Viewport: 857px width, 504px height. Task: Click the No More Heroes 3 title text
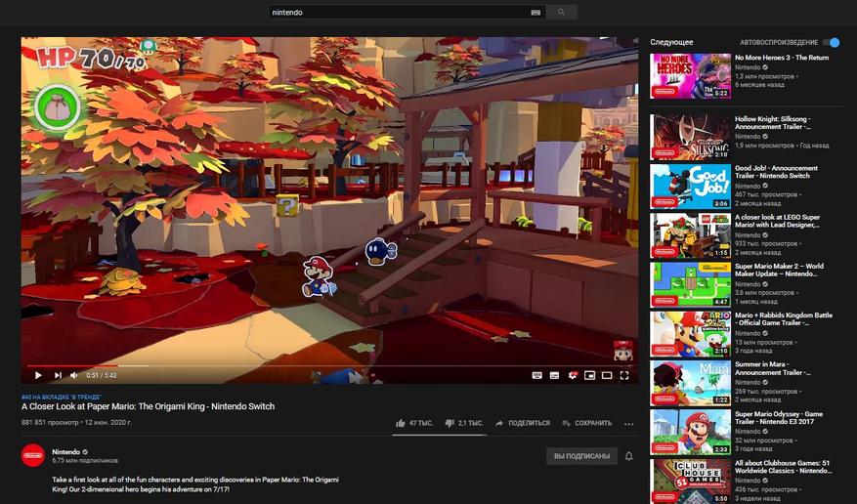click(x=782, y=58)
